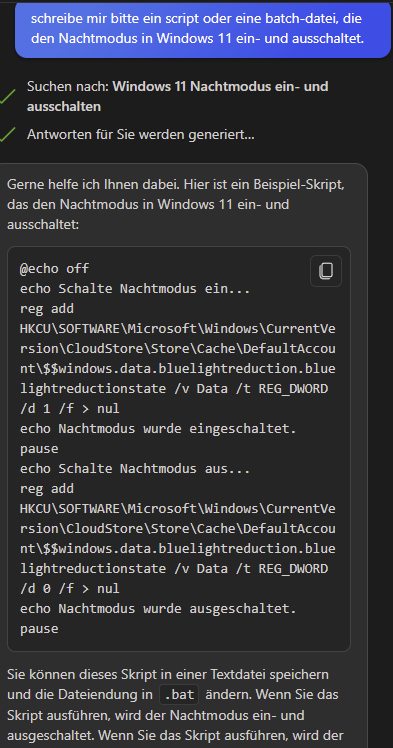Click search query 'Windows 11 Nachtmodus ein- und ausschalten'
Viewport: 393px width, 748px height.
click(177, 96)
